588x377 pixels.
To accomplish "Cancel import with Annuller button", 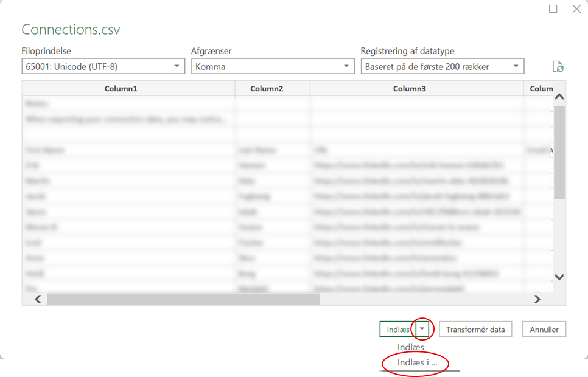I will coord(544,330).
